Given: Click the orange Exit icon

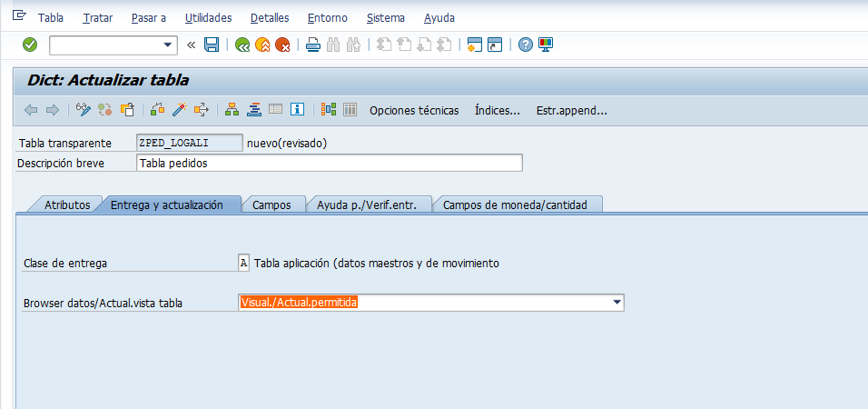Looking at the screenshot, I should coord(262,45).
